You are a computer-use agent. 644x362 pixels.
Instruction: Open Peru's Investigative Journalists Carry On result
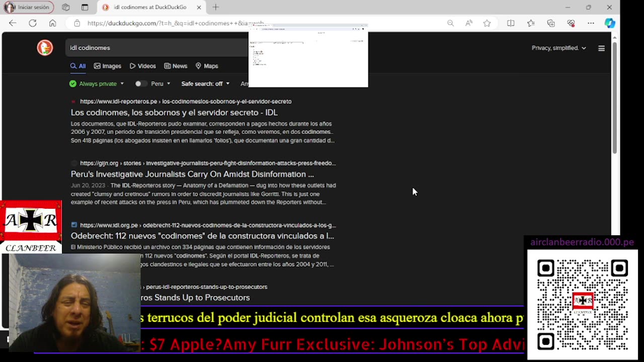192,174
